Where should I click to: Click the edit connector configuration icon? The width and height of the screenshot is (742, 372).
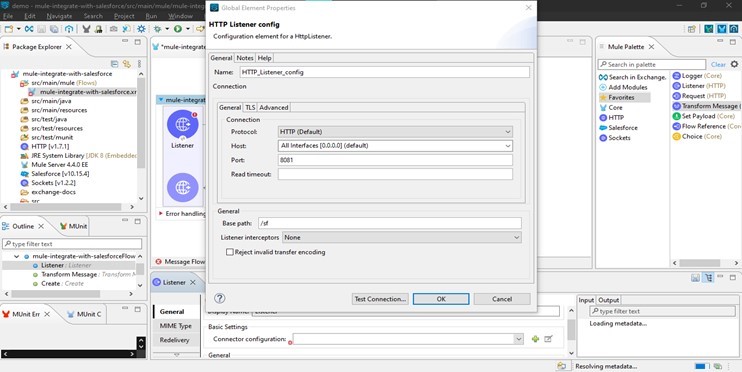[x=548, y=339]
